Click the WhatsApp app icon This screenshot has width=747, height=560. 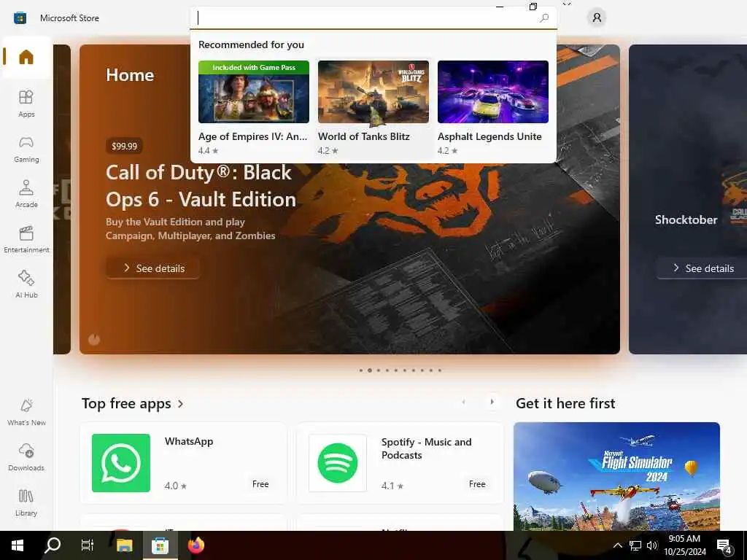click(121, 463)
